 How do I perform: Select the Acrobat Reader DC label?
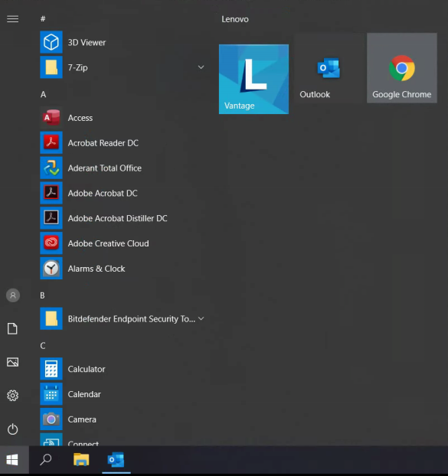(x=103, y=143)
